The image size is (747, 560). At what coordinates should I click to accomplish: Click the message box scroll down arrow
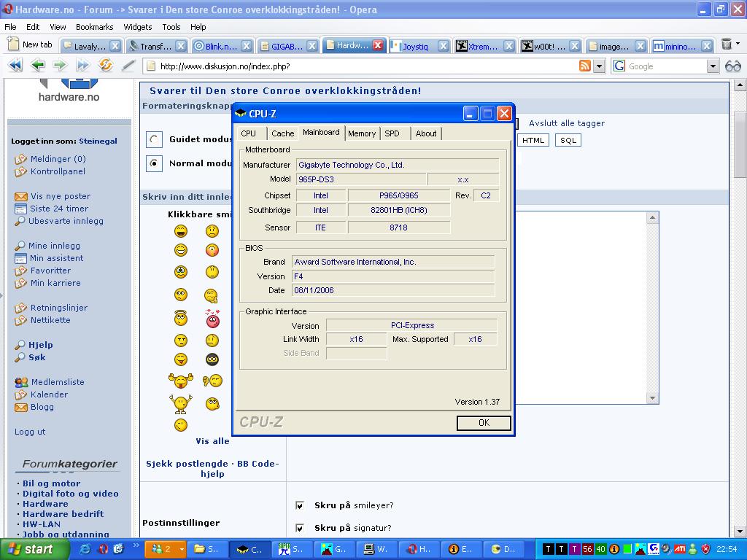652,398
